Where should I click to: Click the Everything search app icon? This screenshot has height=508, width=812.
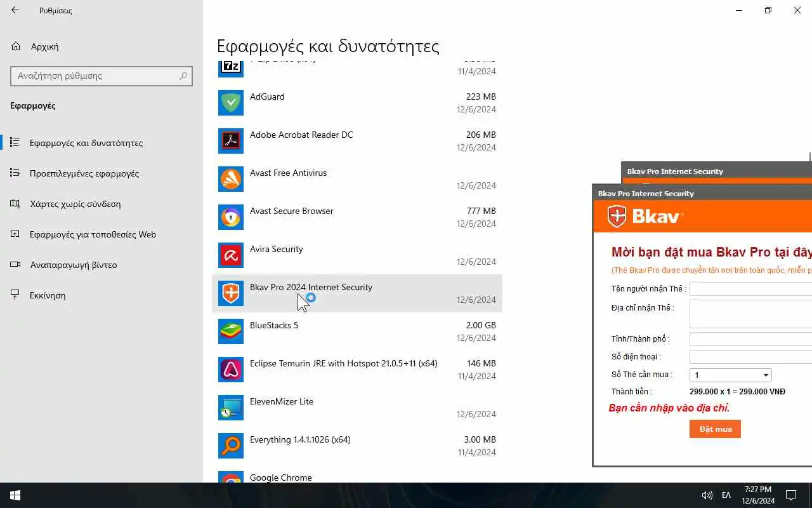(230, 446)
